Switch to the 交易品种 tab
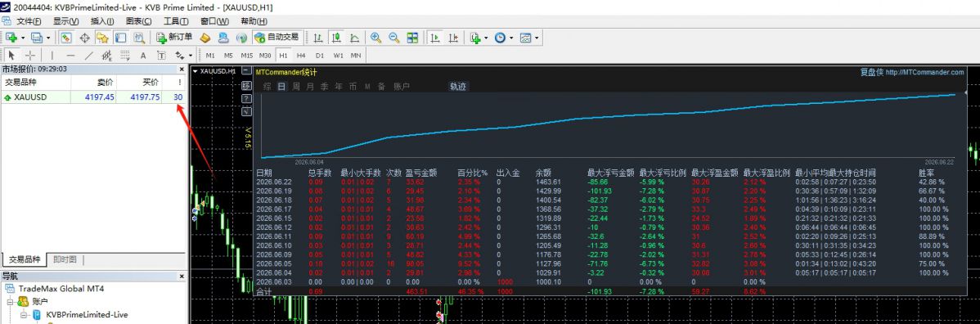980x324 pixels. click(x=25, y=259)
